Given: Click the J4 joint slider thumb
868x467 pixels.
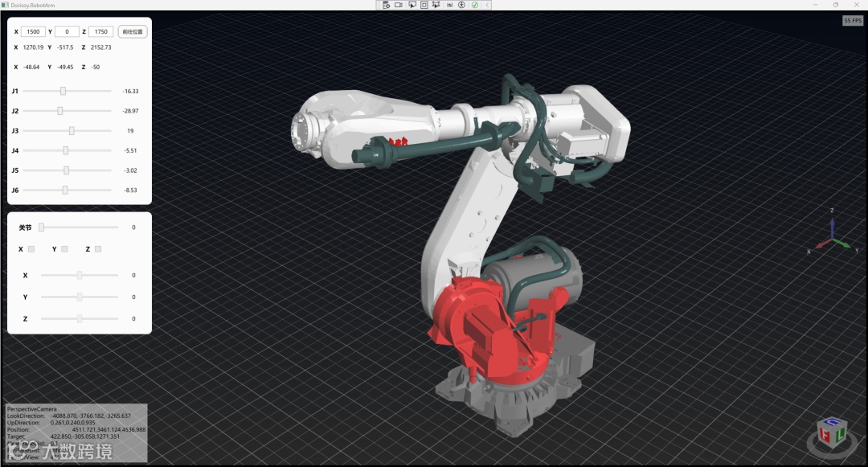Looking at the screenshot, I should [x=66, y=150].
